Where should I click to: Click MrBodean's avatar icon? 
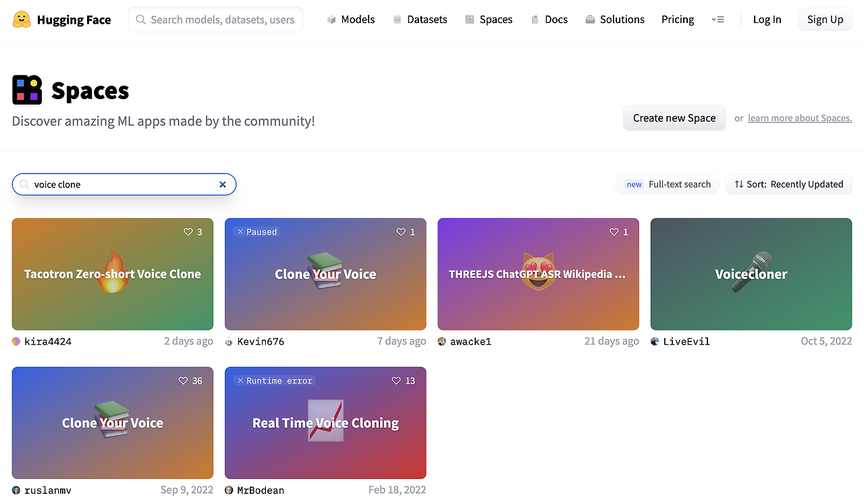tap(229, 491)
